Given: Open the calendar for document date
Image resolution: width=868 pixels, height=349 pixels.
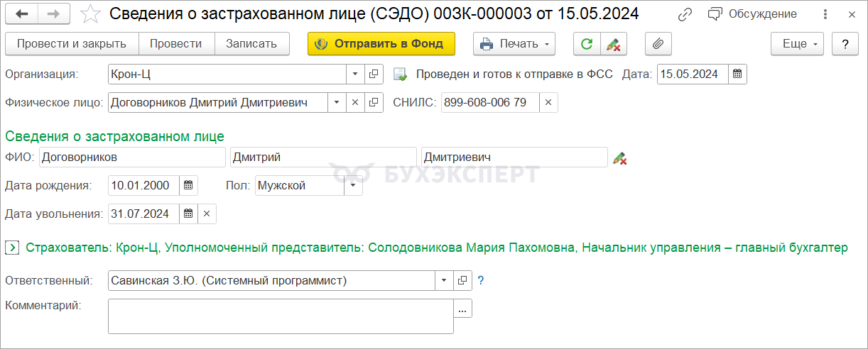Looking at the screenshot, I should [737, 74].
